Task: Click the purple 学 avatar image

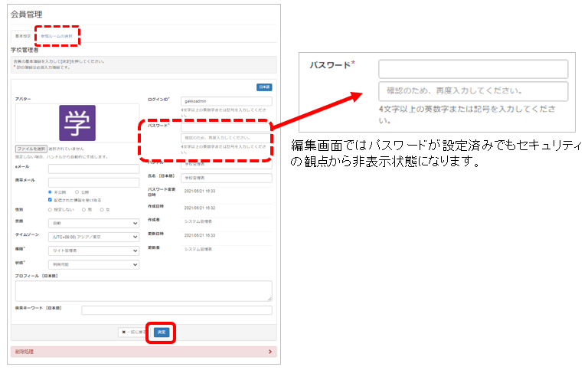Action: [x=77, y=123]
